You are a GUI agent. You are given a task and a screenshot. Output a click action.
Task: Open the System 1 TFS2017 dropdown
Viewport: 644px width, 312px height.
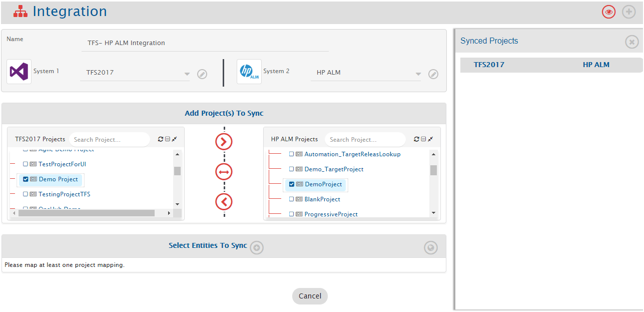click(187, 74)
